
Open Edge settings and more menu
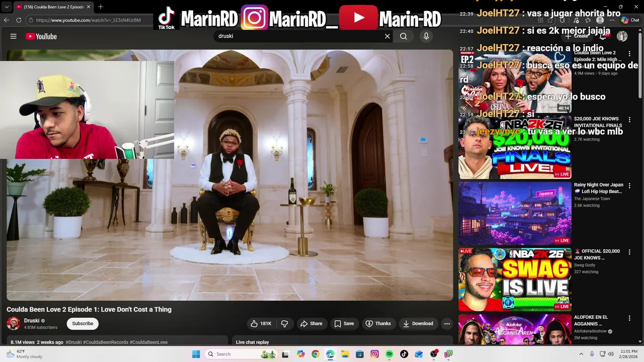(612, 20)
